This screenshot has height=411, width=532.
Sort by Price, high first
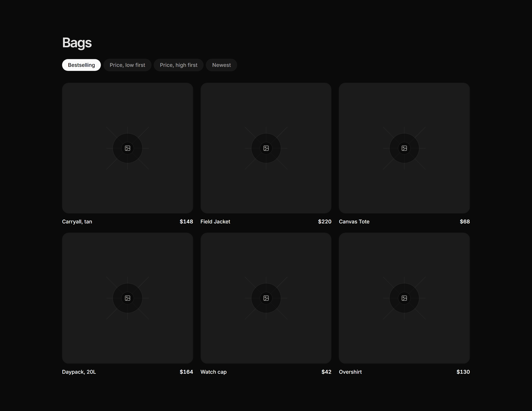179,65
